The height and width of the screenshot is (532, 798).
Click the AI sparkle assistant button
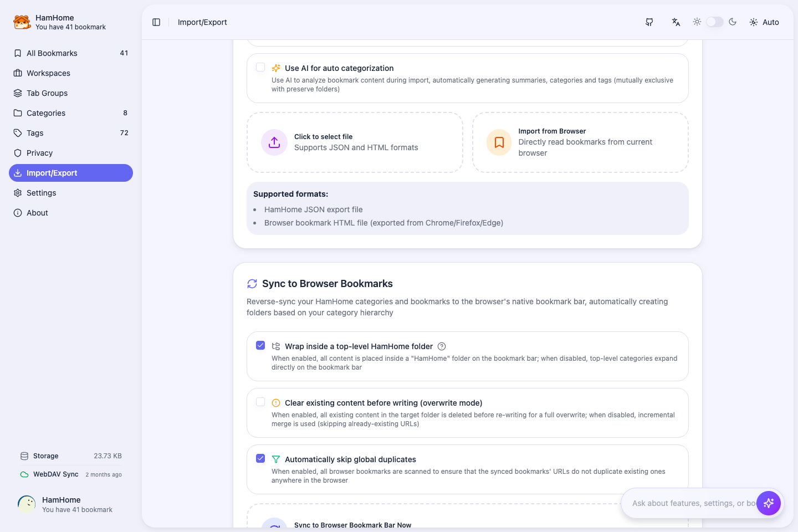click(x=769, y=503)
